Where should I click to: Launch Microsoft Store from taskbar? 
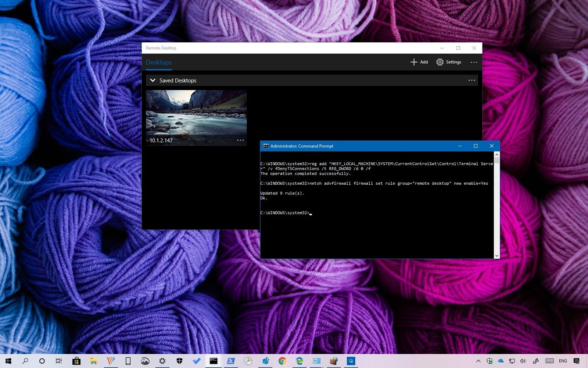pos(76,361)
